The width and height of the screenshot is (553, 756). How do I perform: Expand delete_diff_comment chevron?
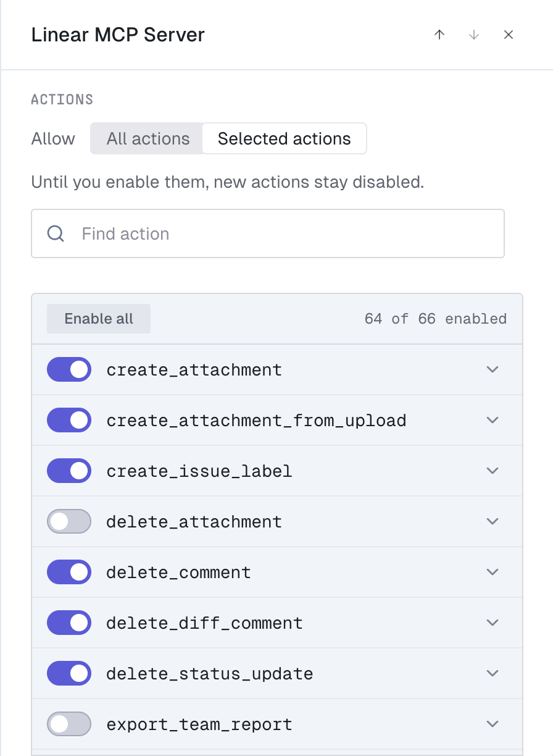[x=492, y=623]
